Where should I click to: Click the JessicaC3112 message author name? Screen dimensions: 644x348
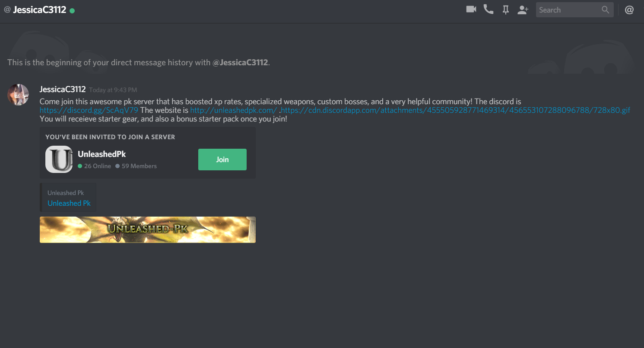pos(63,89)
